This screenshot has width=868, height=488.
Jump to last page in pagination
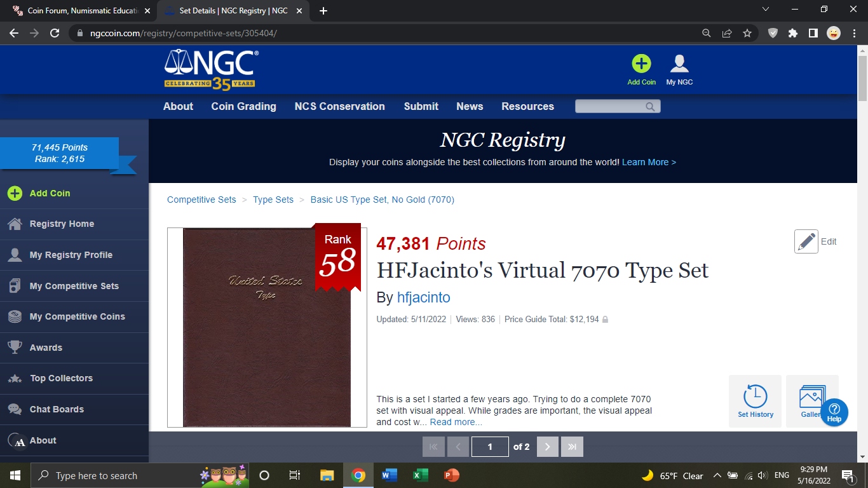point(573,447)
